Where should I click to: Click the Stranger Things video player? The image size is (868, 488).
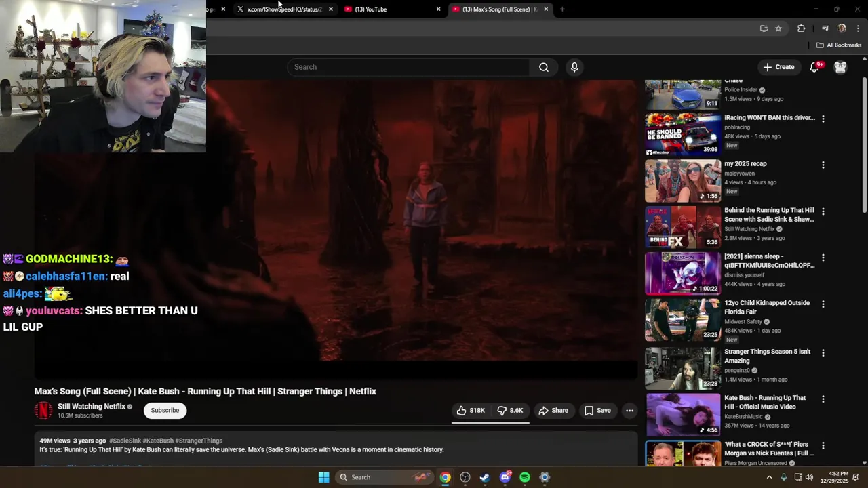click(336, 229)
